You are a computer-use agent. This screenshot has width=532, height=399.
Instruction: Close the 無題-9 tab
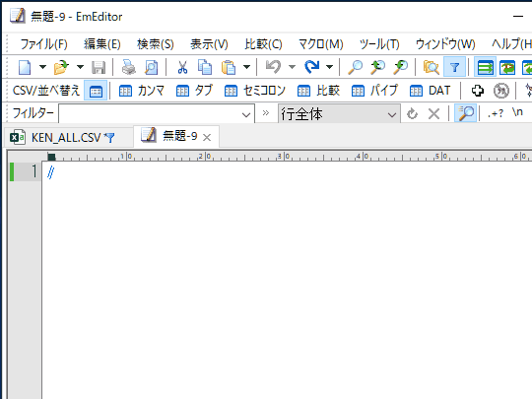pyautogui.click(x=207, y=137)
